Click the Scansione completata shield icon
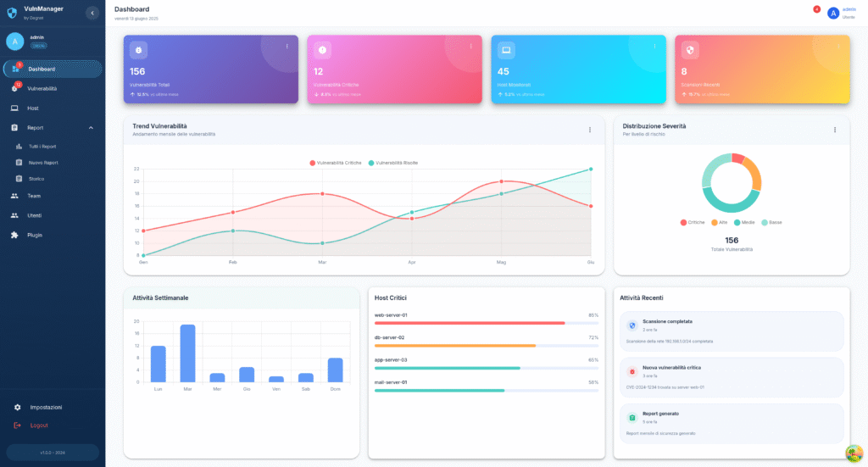This screenshot has height=467, width=868. click(x=632, y=325)
